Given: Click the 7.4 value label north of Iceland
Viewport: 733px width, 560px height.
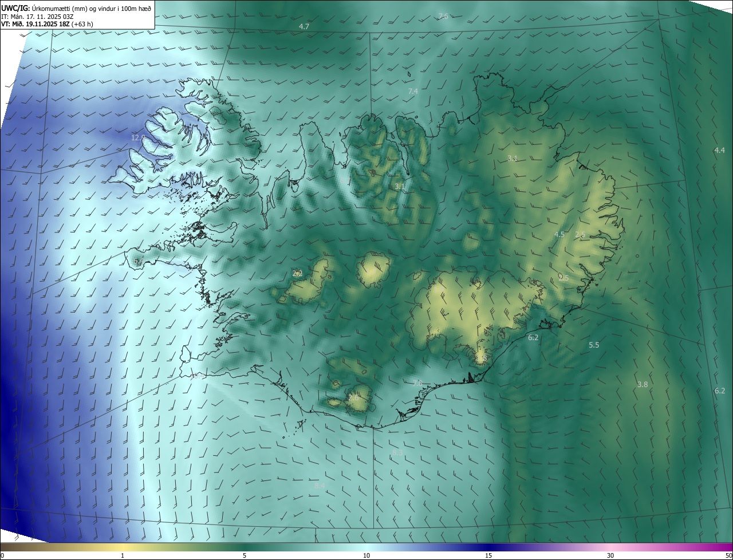Looking at the screenshot, I should (413, 92).
